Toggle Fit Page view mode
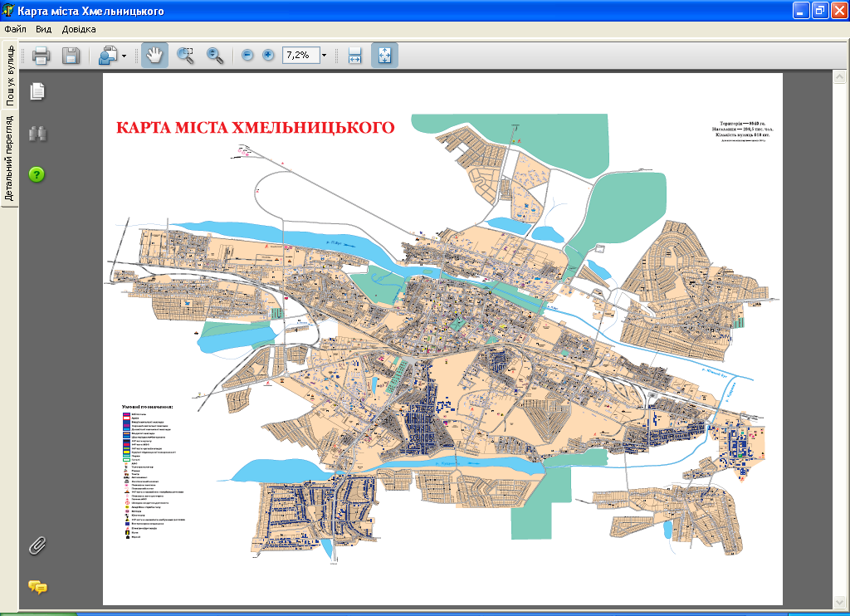850x616 pixels. (384, 56)
